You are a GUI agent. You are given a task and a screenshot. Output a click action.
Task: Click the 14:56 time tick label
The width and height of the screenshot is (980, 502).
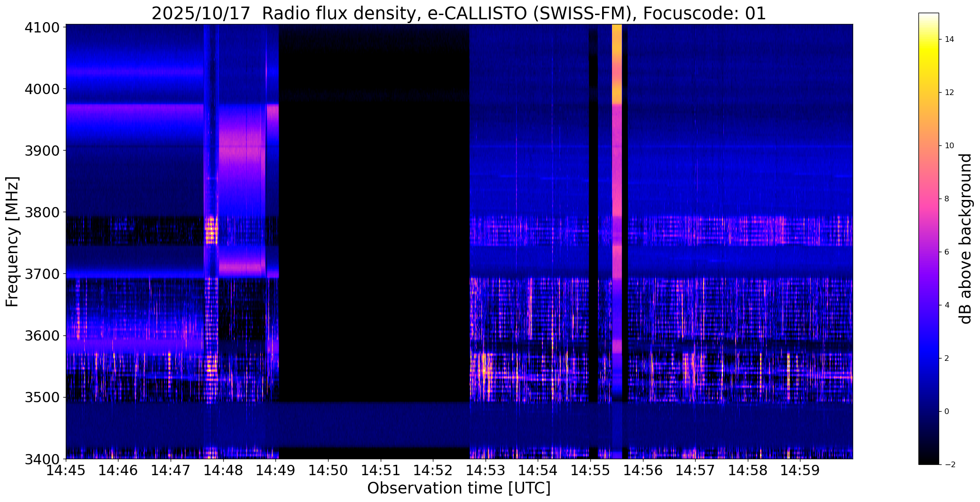pyautogui.click(x=643, y=470)
